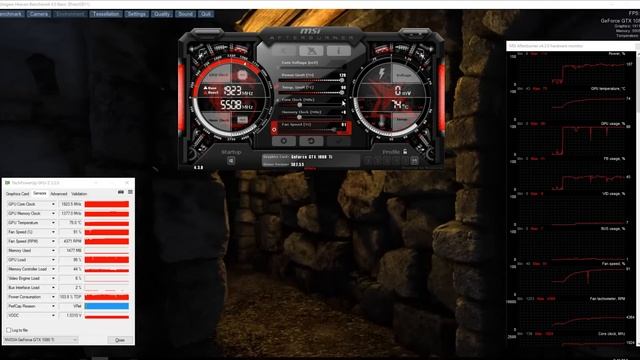Open the GPU Load sensor dropdown
Viewport: 640px width, 360px height.
pyautogui.click(x=53, y=260)
